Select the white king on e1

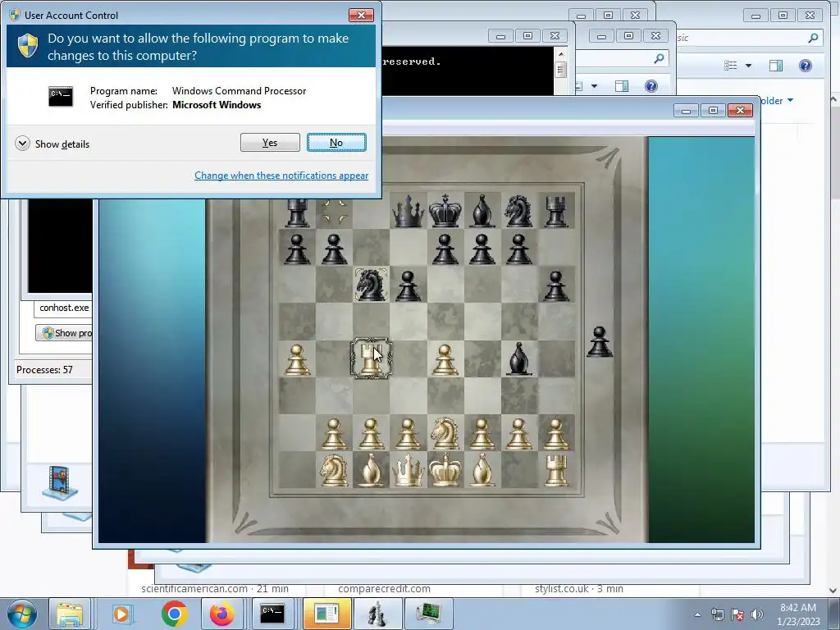(x=445, y=470)
